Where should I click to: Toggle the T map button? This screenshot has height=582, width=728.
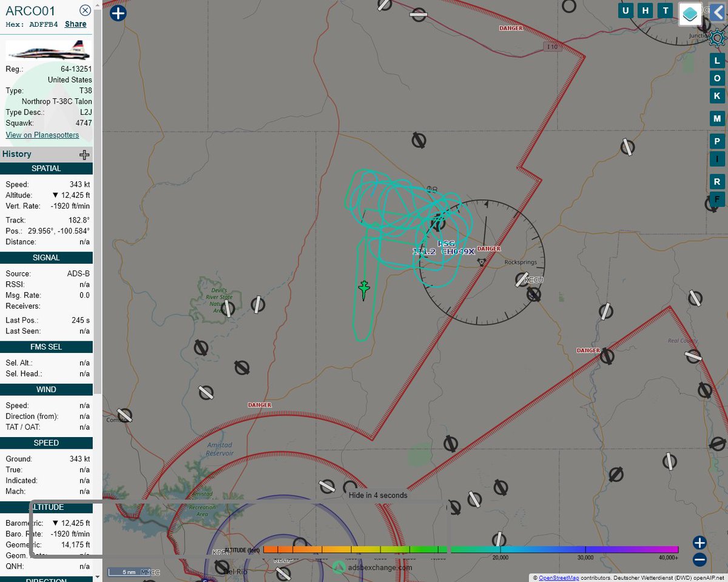[x=666, y=10]
